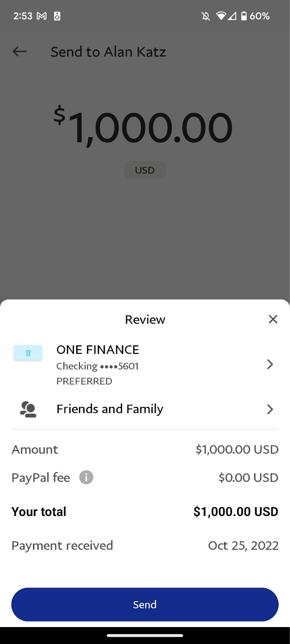Tap the back arrow icon
This screenshot has height=644, width=290.
19,52
